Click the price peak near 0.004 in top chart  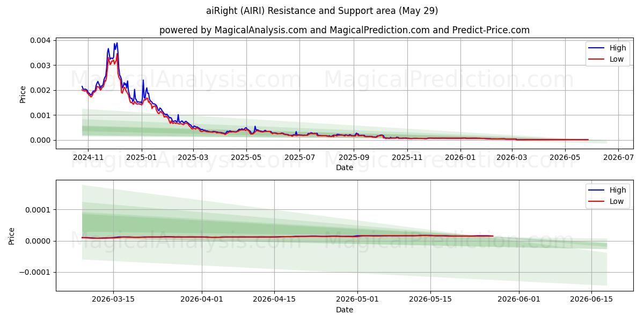[116, 43]
